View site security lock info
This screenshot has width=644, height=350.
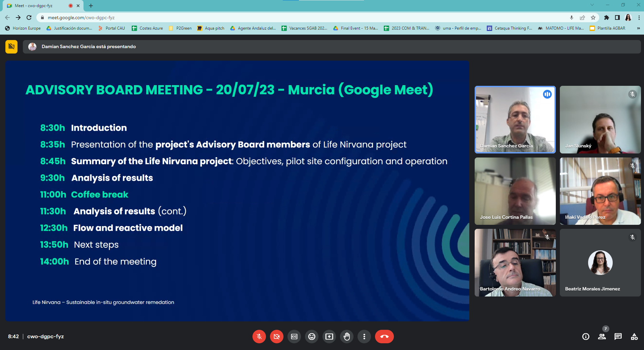point(42,17)
